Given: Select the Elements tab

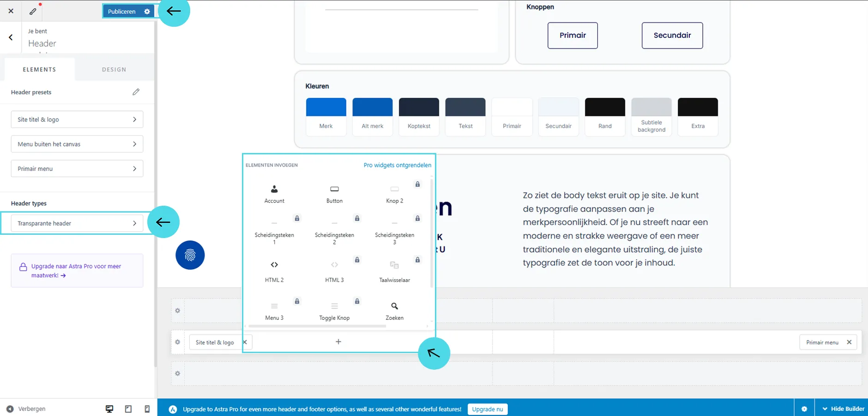Looking at the screenshot, I should pyautogui.click(x=39, y=69).
